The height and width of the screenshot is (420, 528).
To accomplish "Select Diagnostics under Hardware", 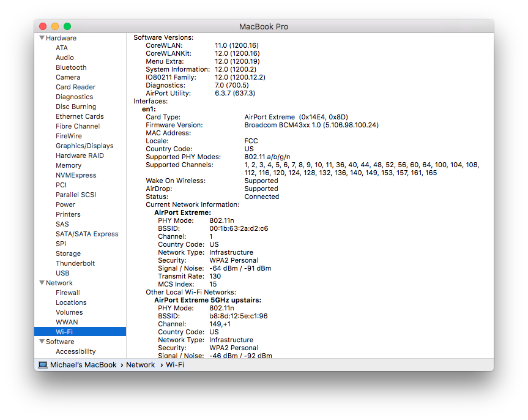I will 75,97.
